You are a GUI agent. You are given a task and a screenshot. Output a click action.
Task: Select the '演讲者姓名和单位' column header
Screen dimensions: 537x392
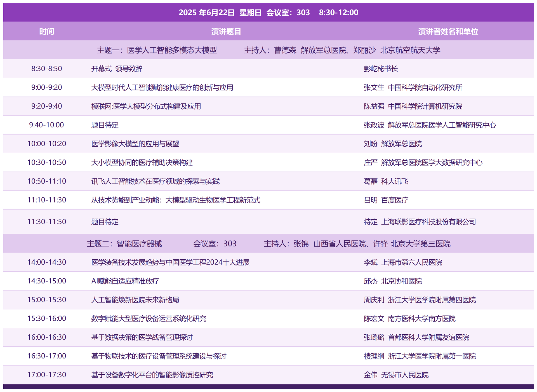coord(448,31)
